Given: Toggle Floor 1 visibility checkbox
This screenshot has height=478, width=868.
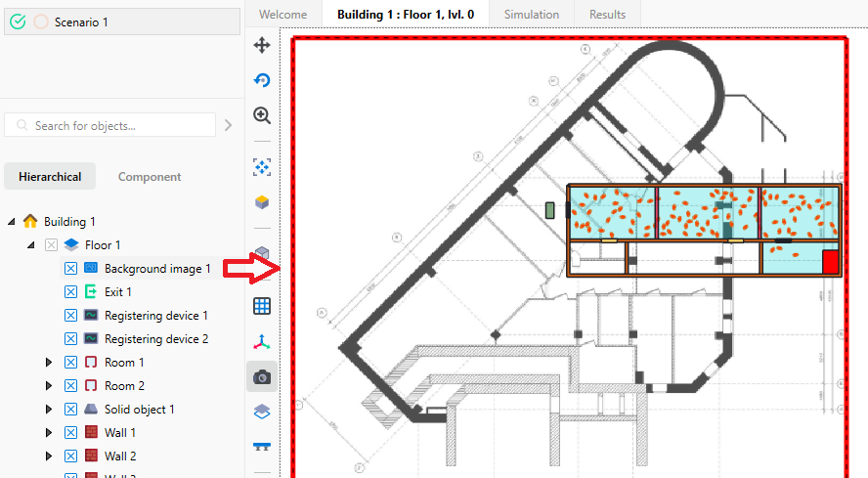Looking at the screenshot, I should (51, 244).
